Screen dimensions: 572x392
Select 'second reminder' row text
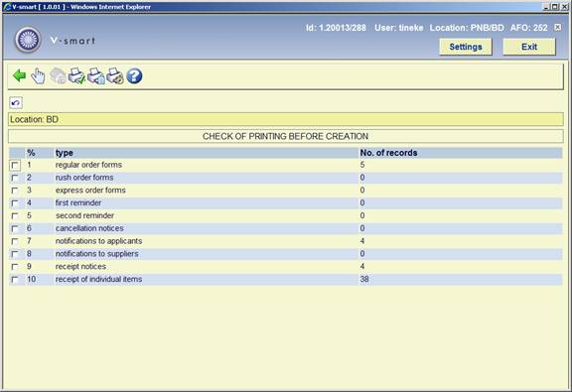pos(84,215)
